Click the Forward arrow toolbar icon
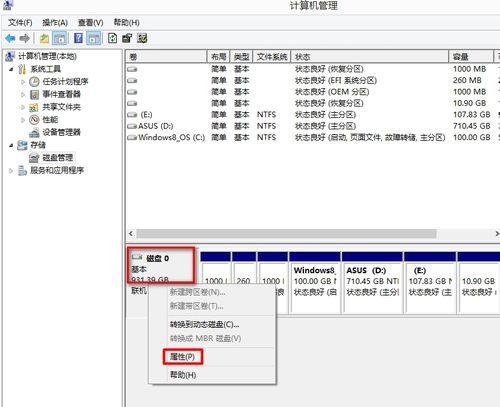This screenshot has width=500, height=407. (x=25, y=39)
